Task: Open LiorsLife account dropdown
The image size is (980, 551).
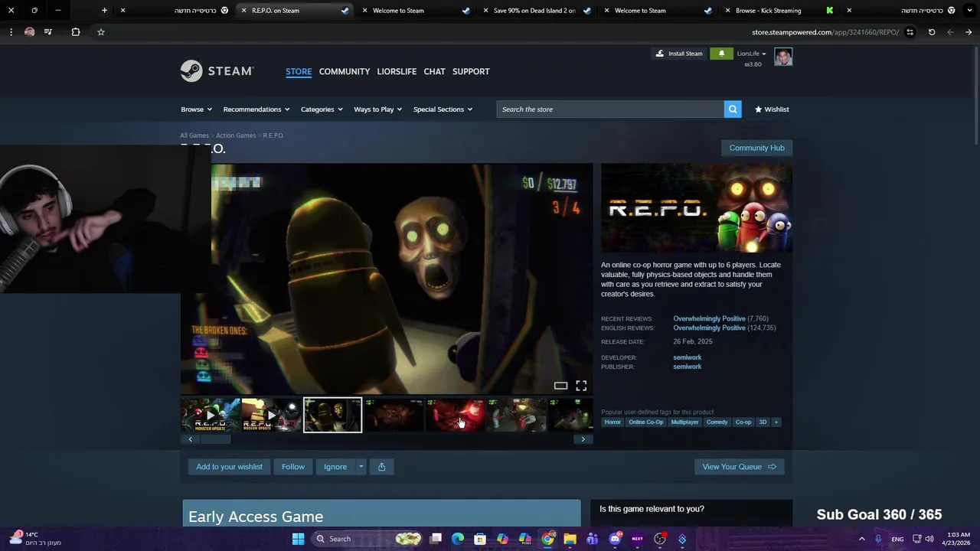Action: pos(751,54)
